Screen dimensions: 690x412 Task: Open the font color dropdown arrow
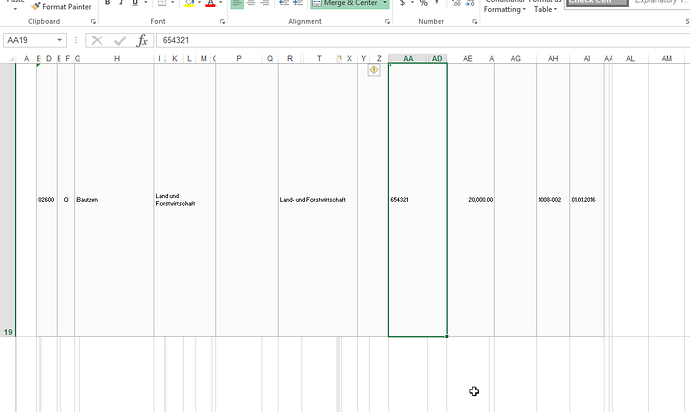point(221,3)
